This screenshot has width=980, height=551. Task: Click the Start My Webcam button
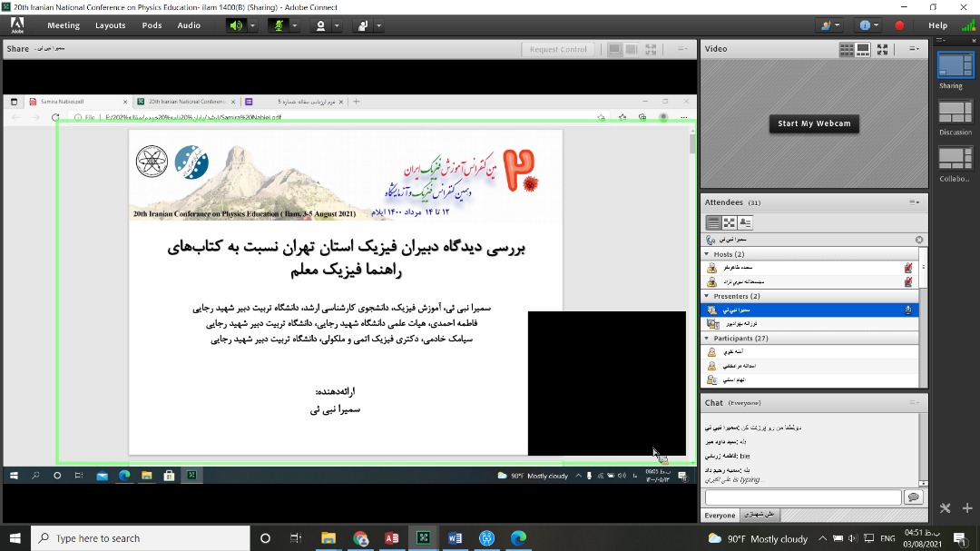814,123
